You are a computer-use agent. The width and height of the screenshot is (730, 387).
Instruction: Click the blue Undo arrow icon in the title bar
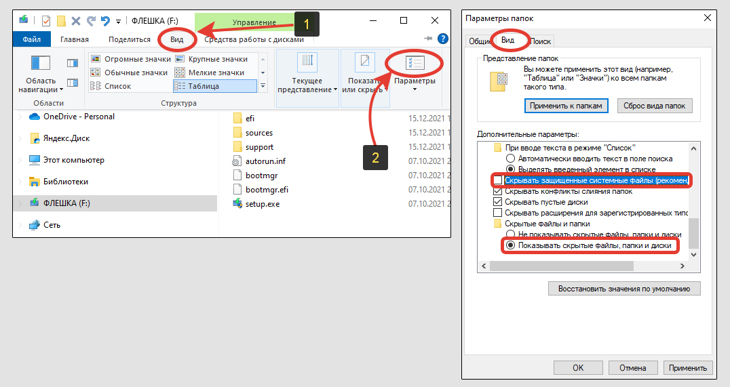click(105, 21)
